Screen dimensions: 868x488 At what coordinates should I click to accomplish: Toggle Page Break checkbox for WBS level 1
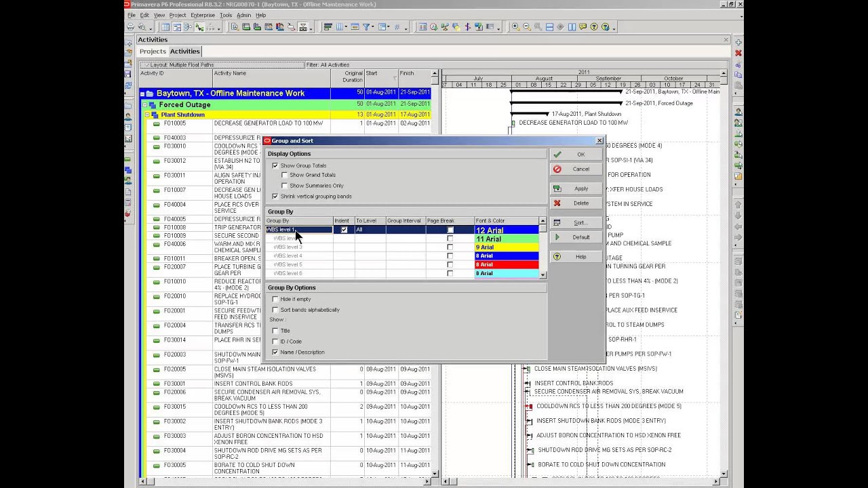pos(450,230)
